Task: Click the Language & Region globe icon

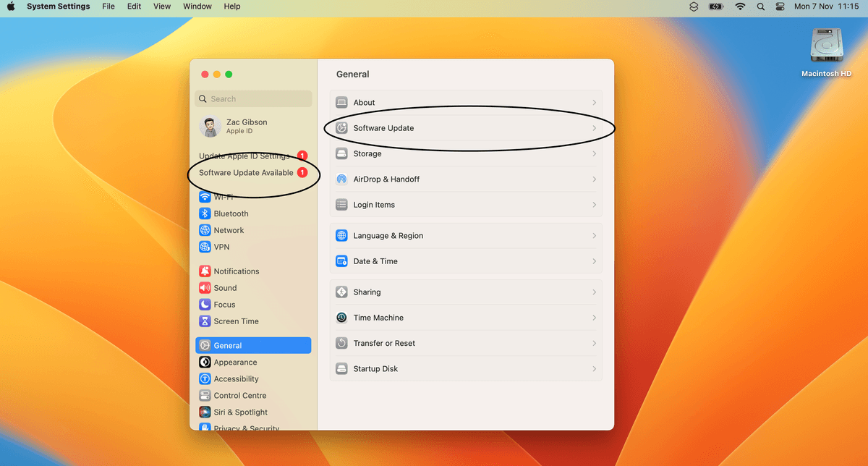Action: tap(341, 236)
